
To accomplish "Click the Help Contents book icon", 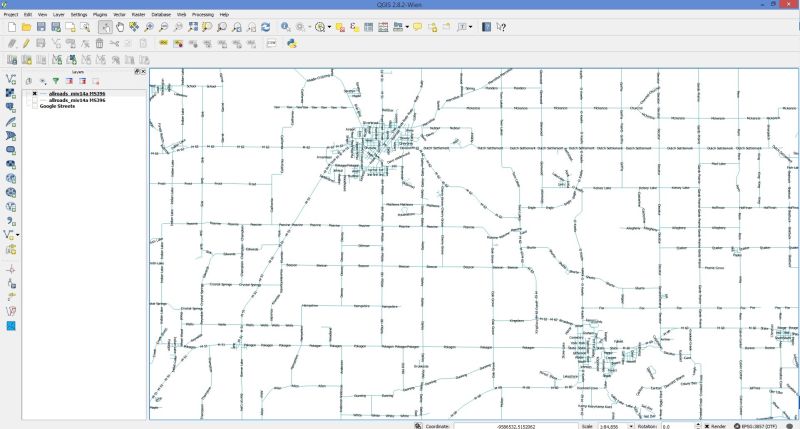I will point(486,27).
